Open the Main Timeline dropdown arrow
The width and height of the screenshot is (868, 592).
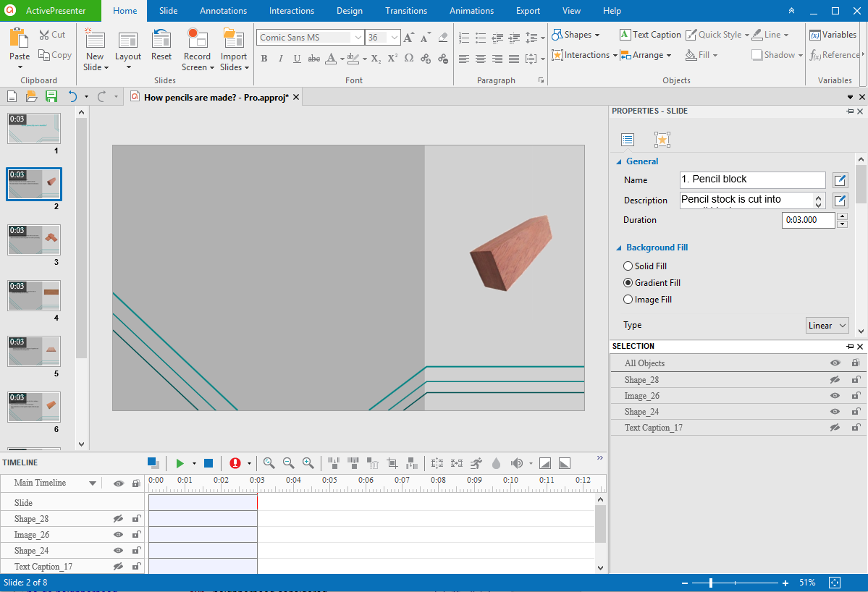coord(93,483)
